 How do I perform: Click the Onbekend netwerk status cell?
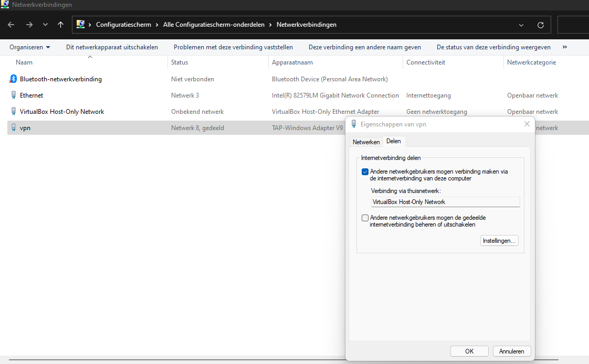pos(197,111)
